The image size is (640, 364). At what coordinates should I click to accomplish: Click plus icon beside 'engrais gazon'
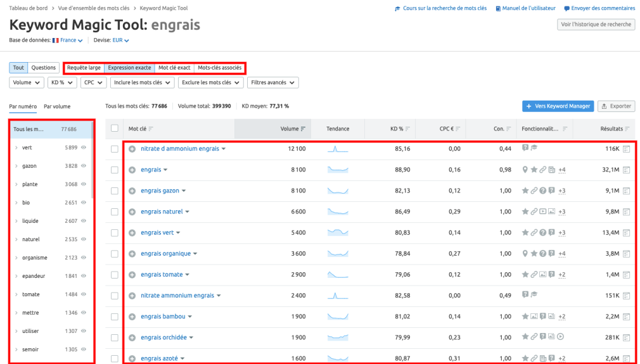(x=132, y=191)
